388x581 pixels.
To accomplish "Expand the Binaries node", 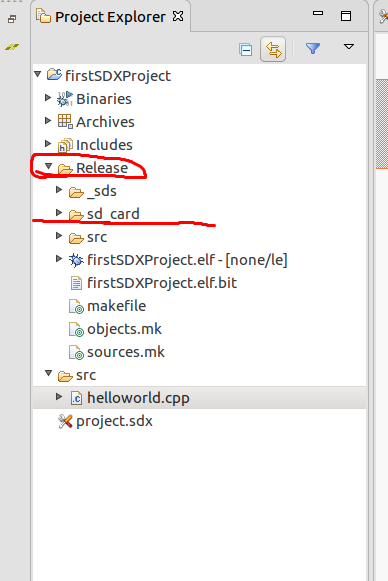I will pos(48,97).
